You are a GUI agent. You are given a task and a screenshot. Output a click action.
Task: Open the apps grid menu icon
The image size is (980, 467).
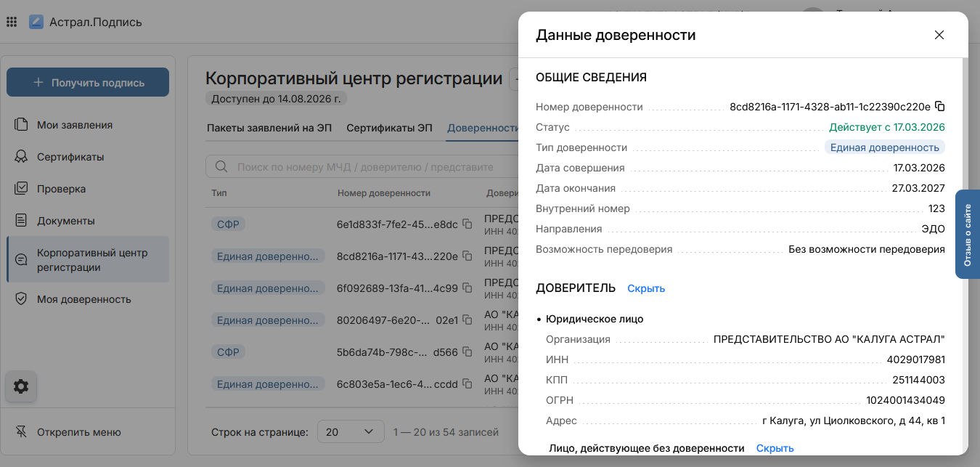click(12, 22)
